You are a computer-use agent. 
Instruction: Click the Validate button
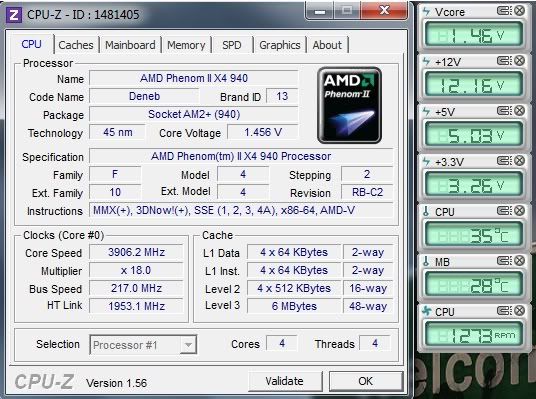coord(284,381)
